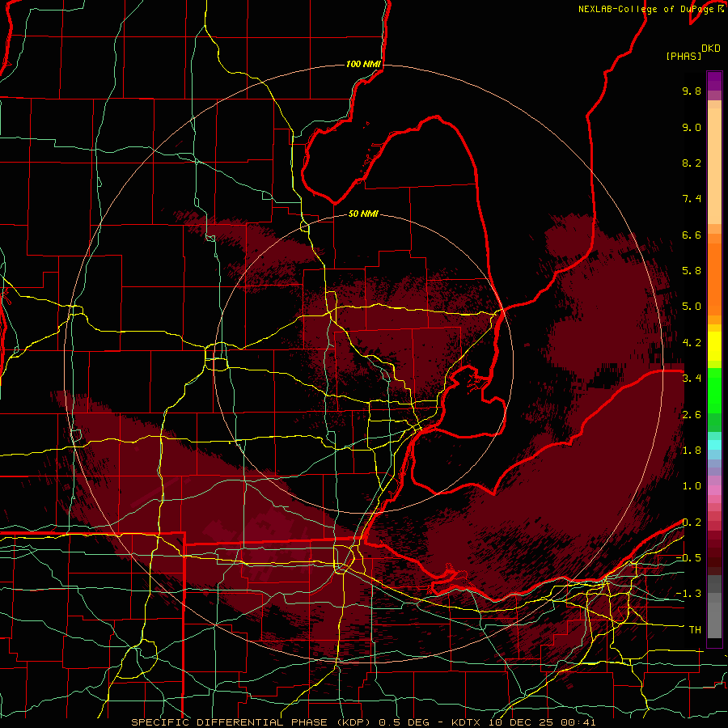The image size is (728, 728).
Task: Pick the bright green color bar segment
Action: pyautogui.click(x=714, y=389)
